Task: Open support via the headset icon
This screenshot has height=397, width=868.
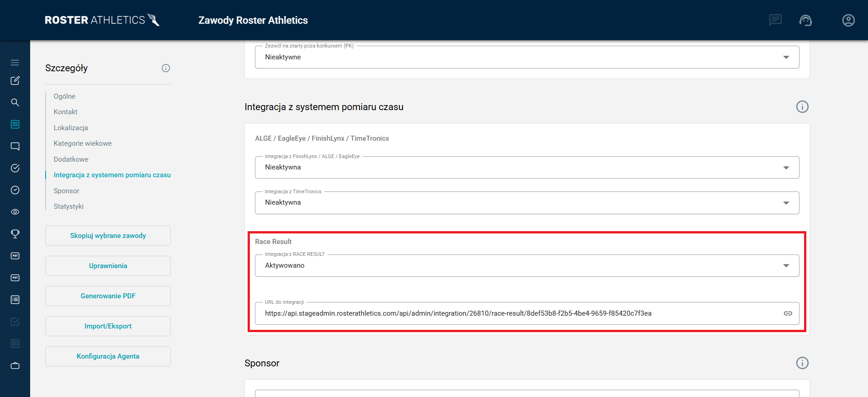Action: 805,20
